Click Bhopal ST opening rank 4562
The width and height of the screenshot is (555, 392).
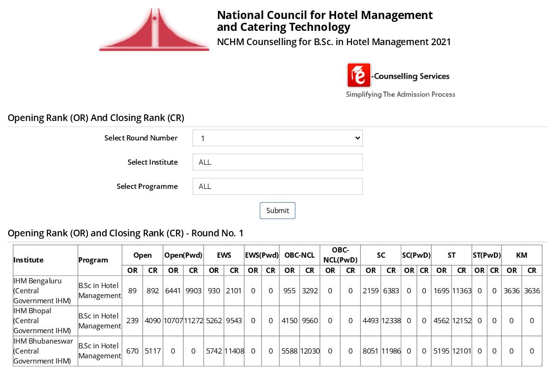pos(442,321)
